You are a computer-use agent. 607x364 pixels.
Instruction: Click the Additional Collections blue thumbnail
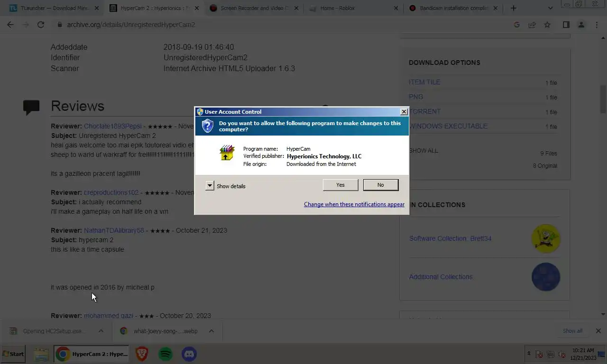coord(546,277)
